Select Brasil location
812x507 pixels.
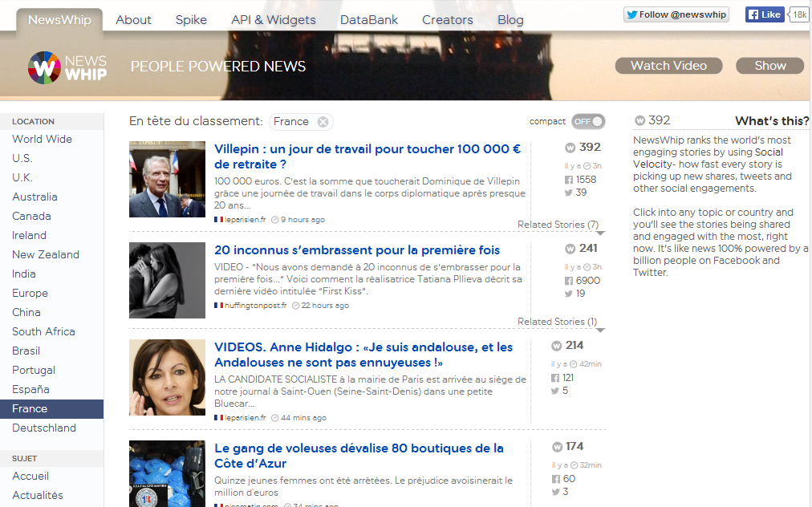[x=26, y=351]
